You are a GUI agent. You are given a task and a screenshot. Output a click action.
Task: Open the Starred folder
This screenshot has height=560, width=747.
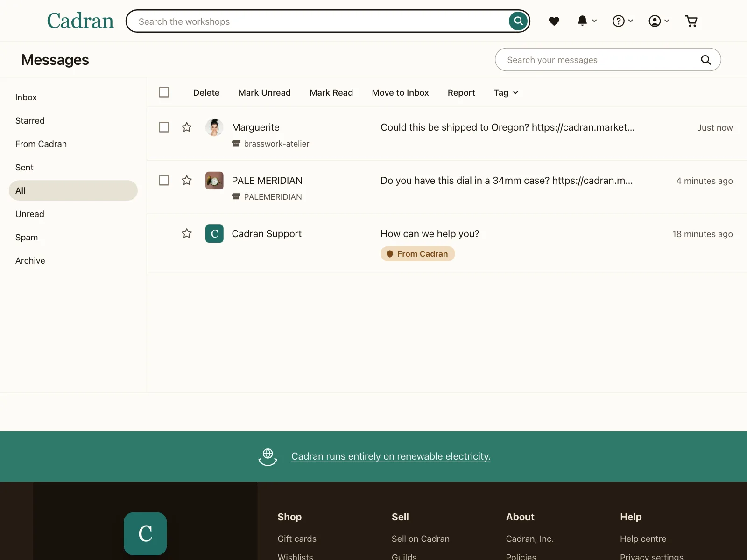(x=73, y=121)
